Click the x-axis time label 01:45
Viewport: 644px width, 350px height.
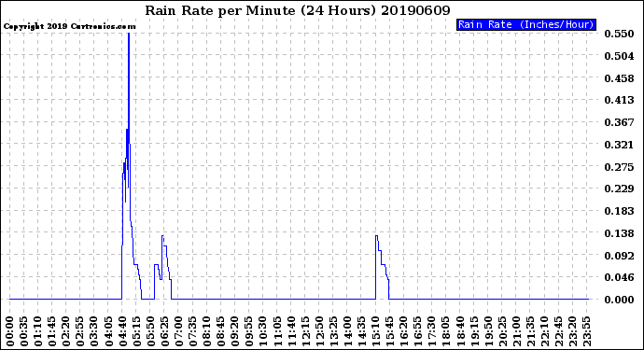52,331
